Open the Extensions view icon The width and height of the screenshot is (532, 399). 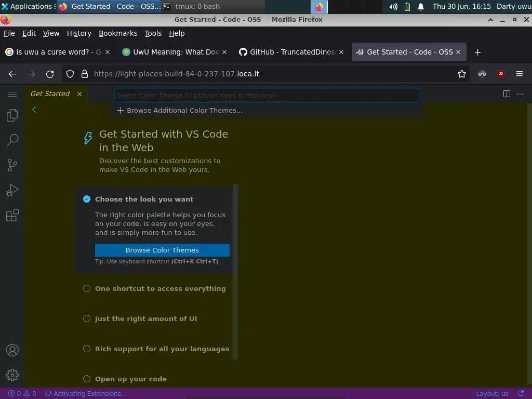(x=12, y=215)
